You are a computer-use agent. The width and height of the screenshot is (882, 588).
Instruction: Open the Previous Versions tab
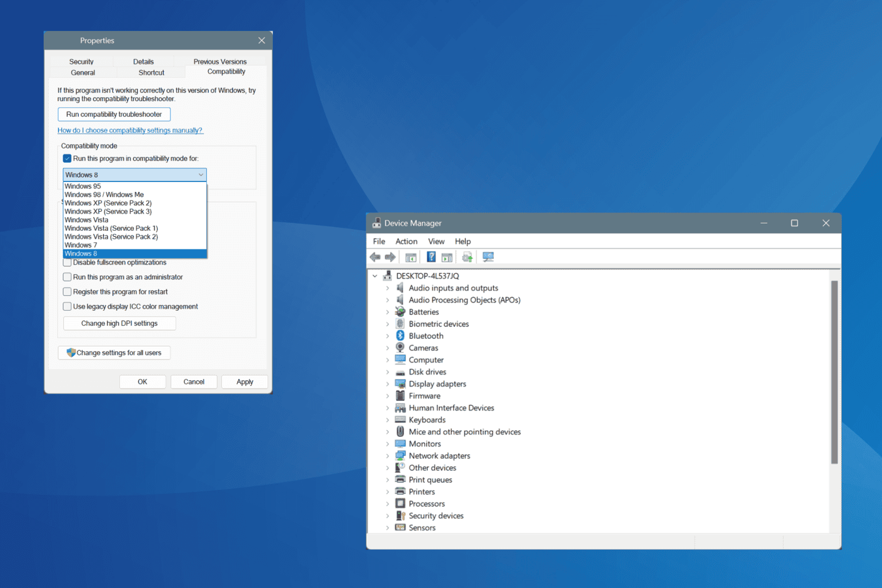pos(220,61)
